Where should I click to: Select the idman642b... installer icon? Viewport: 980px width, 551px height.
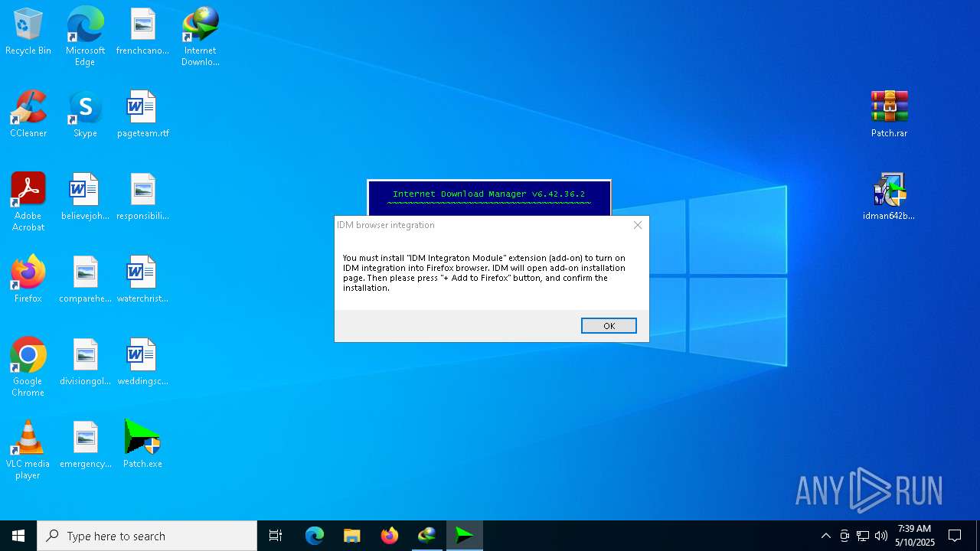click(889, 197)
